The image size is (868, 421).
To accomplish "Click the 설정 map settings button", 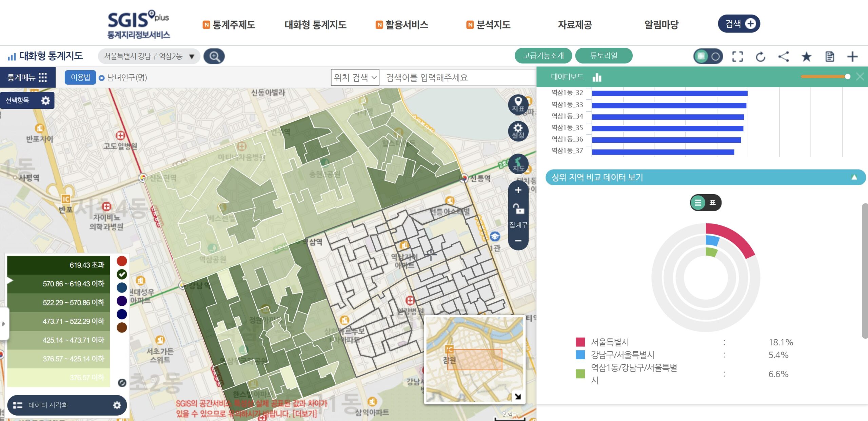I will click(x=518, y=131).
